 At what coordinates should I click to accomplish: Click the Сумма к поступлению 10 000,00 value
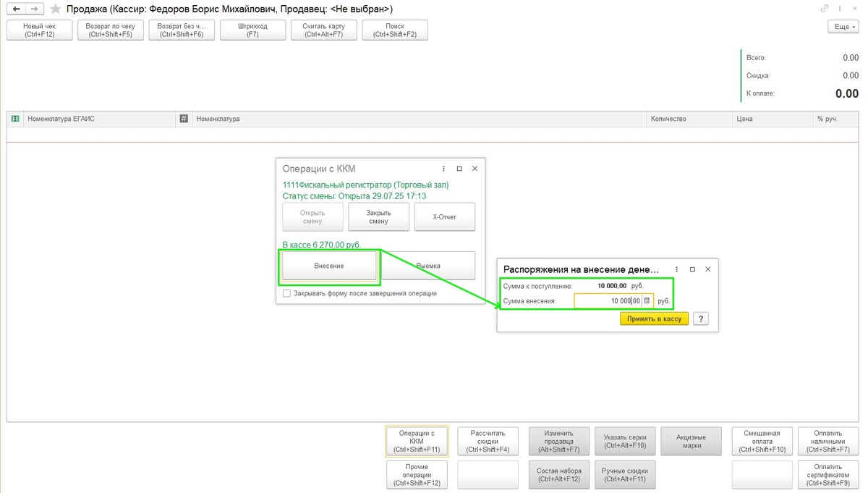pos(612,286)
